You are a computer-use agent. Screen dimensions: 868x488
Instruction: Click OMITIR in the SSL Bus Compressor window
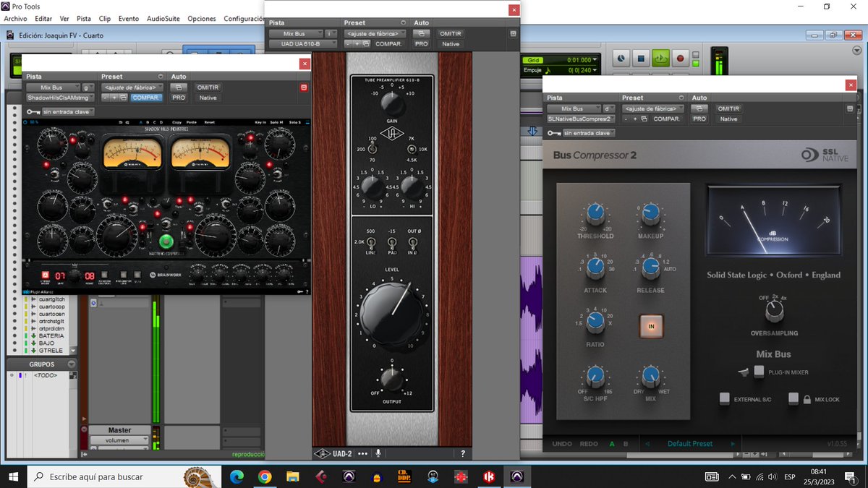728,108
